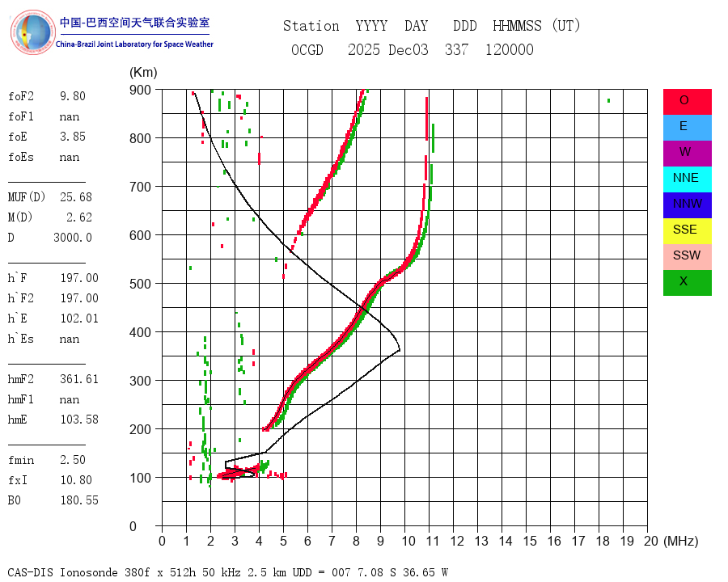Click the blue E legend swatch
728x582 pixels.
(x=687, y=128)
